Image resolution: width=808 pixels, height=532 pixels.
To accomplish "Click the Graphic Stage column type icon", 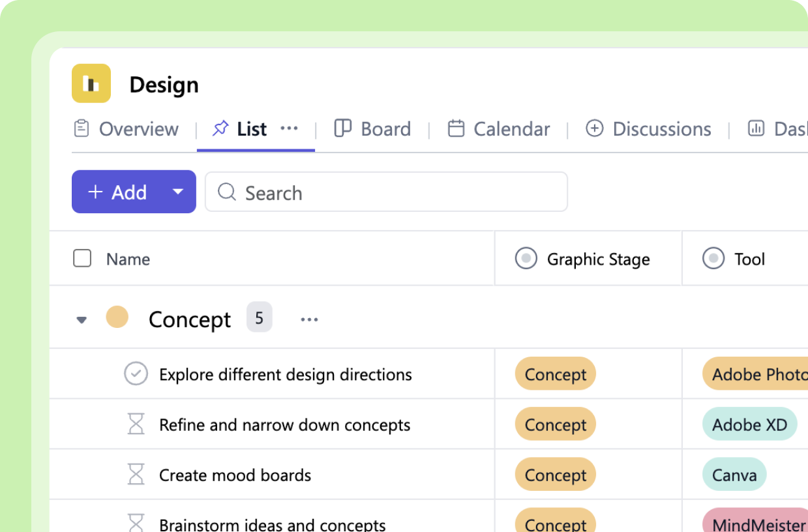I will (526, 258).
